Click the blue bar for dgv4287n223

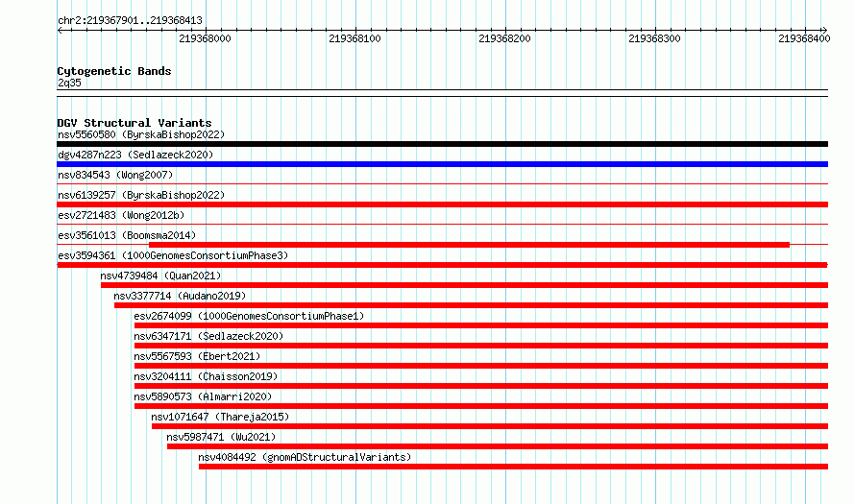[x=442, y=164]
